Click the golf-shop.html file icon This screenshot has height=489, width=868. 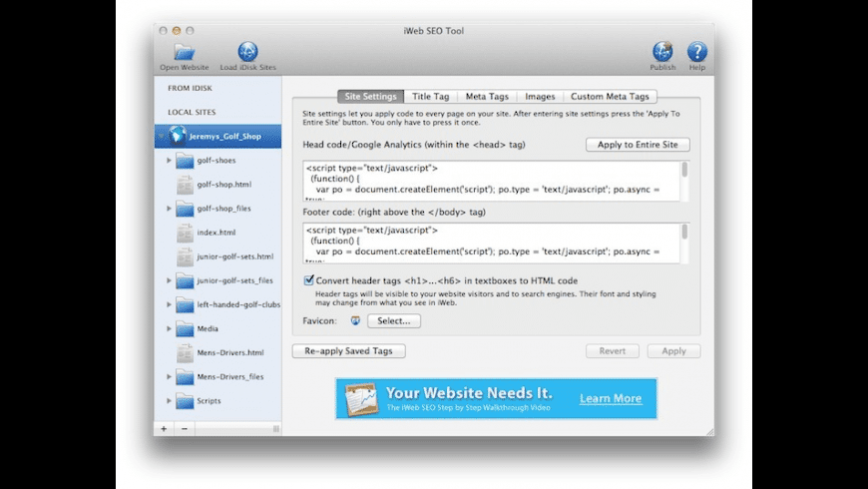(185, 185)
